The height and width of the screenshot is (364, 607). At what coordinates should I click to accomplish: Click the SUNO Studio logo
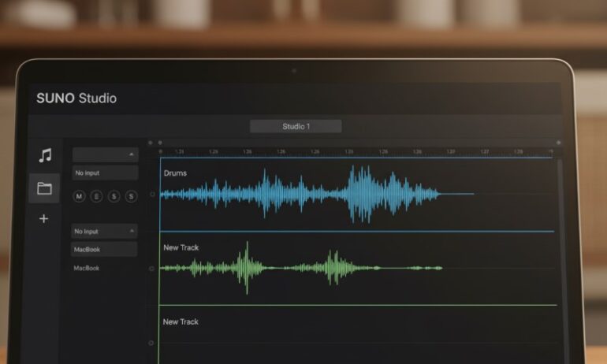point(76,98)
